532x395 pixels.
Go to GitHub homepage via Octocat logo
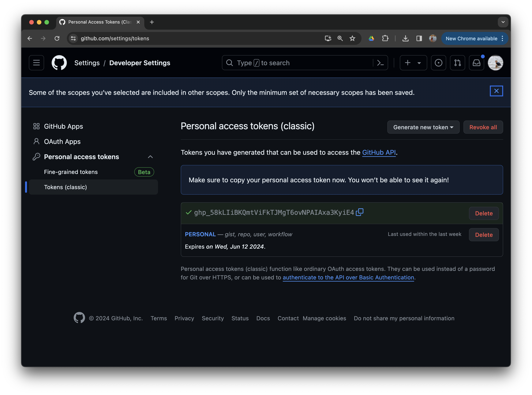point(59,63)
